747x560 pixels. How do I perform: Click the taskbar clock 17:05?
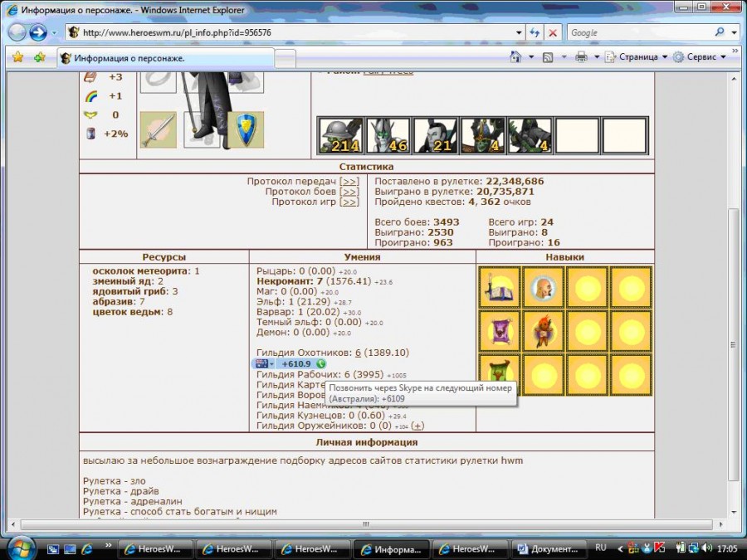pos(727,548)
